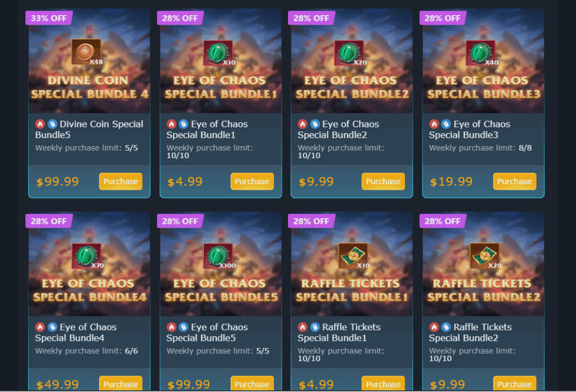Click the Divine Coin x48 item icon

[86, 52]
